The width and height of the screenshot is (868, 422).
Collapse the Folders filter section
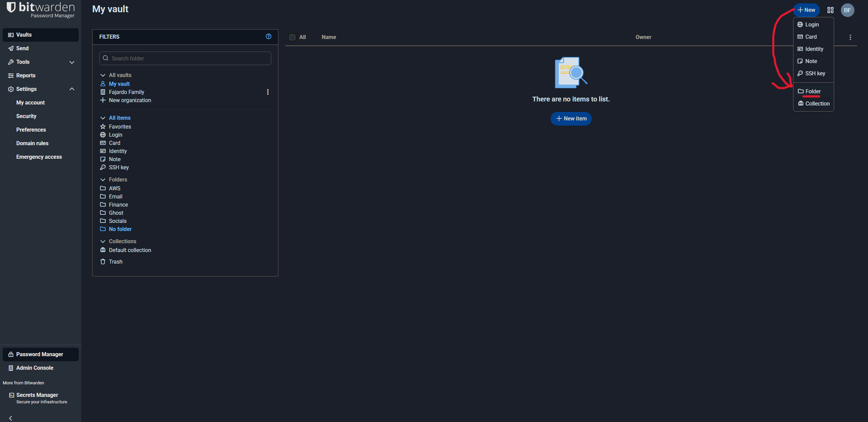[x=103, y=179]
